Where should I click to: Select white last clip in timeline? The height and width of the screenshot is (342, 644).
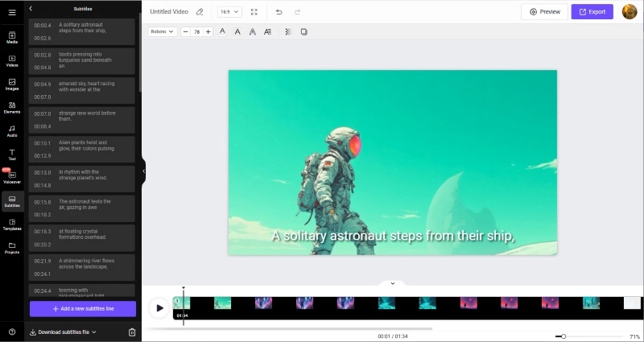(x=632, y=303)
